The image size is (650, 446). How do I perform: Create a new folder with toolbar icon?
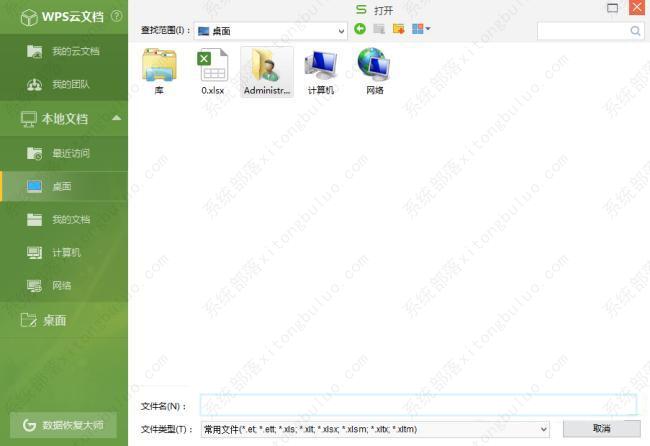[398, 29]
